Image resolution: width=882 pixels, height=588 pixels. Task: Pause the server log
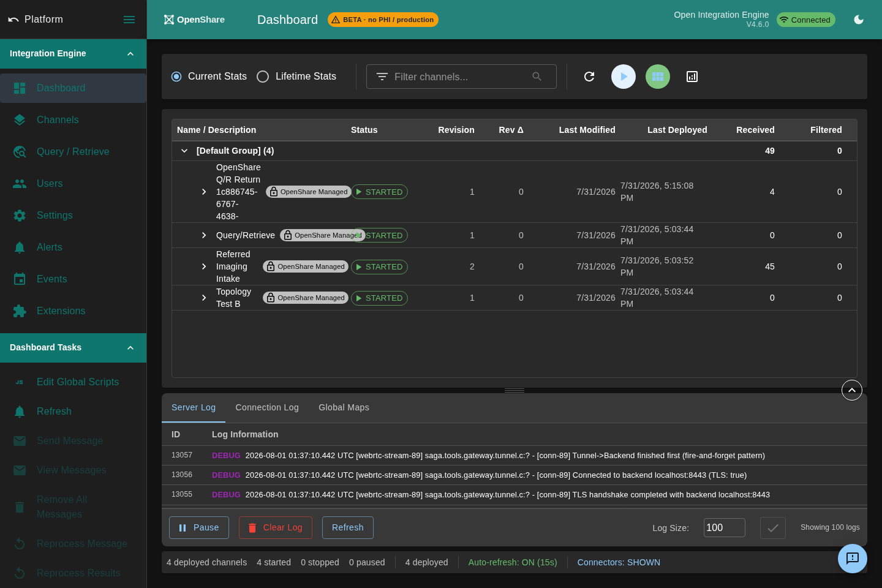pyautogui.click(x=199, y=528)
